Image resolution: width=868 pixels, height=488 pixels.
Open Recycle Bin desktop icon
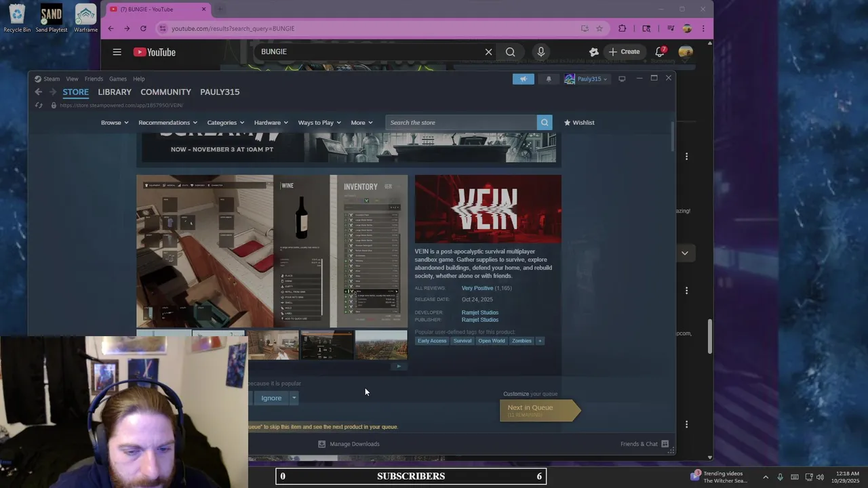click(17, 18)
